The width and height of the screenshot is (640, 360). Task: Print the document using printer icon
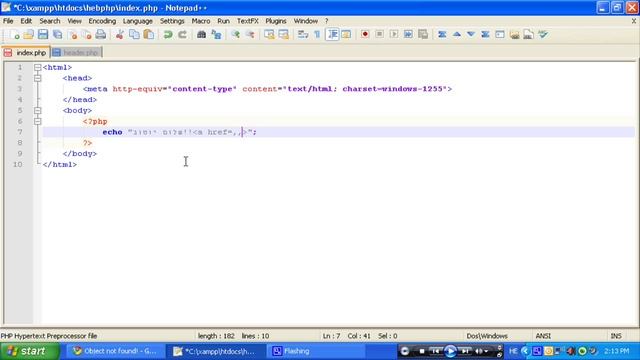[101, 35]
